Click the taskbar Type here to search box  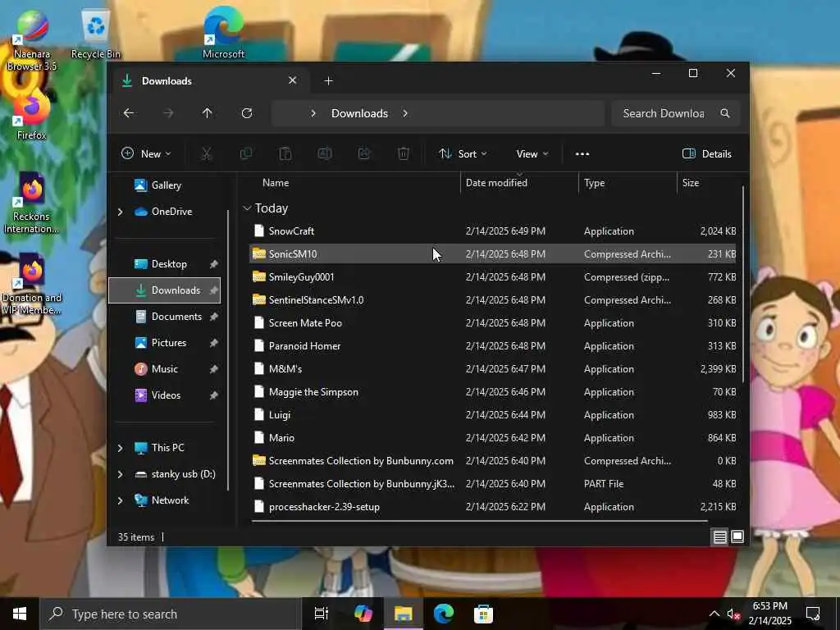pyautogui.click(x=169, y=614)
